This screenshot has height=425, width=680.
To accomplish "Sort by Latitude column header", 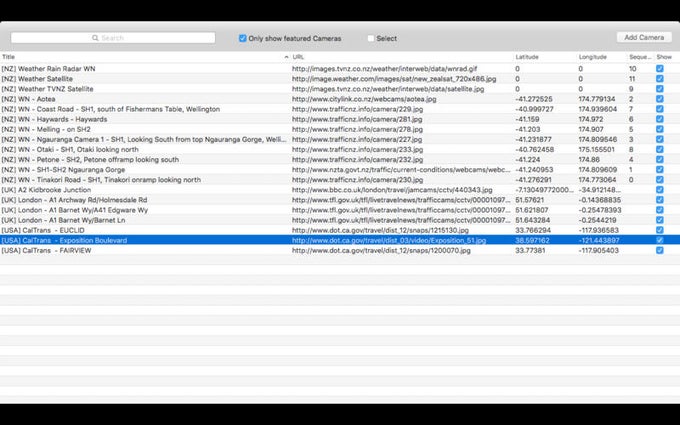I will 527,57.
